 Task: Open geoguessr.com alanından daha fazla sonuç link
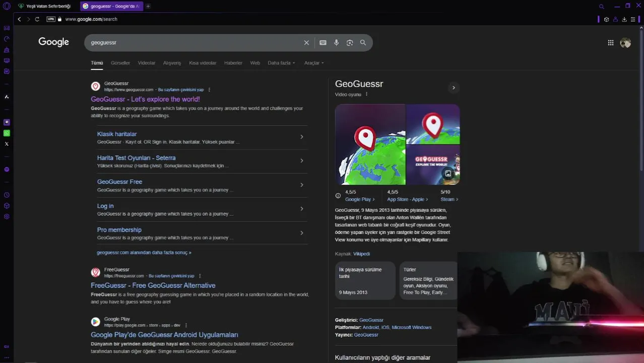[x=144, y=253]
